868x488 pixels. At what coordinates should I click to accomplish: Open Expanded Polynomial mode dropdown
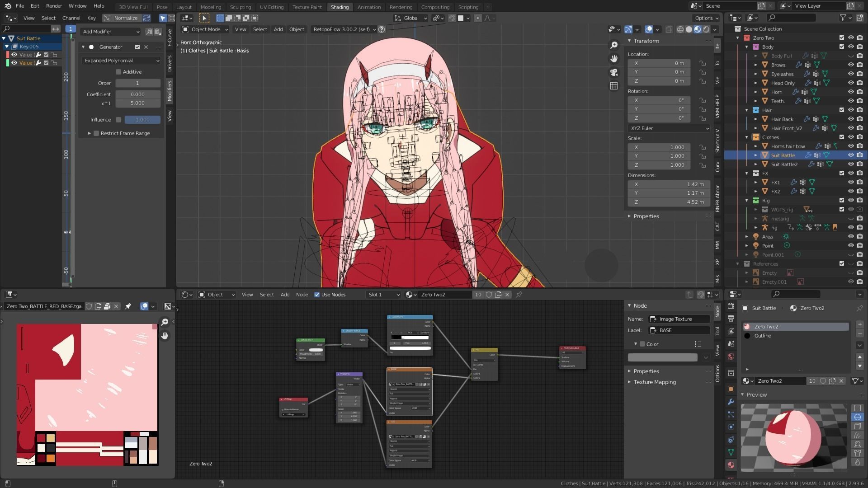[122, 61]
